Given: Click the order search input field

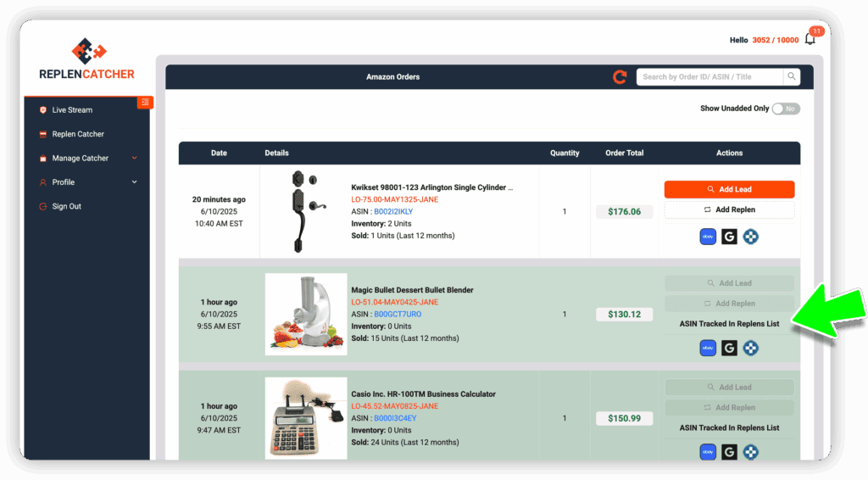Looking at the screenshot, I should pyautogui.click(x=709, y=77).
